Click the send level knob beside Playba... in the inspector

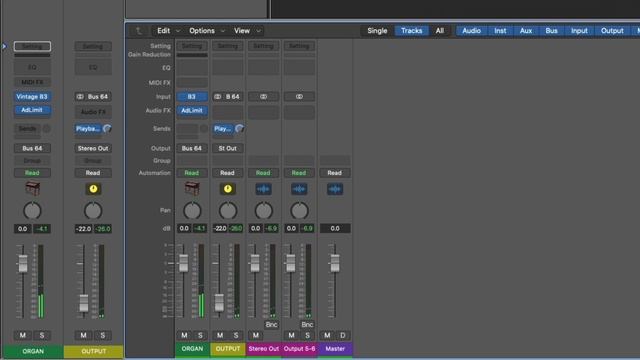click(x=107, y=129)
